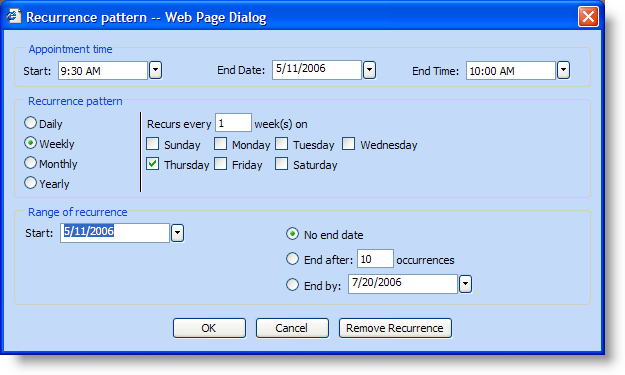Open the appointment Start time dropdown
Image resolution: width=625 pixels, height=375 pixels.
pyautogui.click(x=155, y=71)
